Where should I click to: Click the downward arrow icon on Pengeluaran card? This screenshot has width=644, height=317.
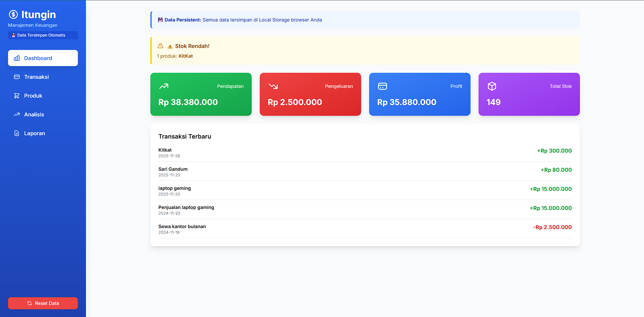[273, 86]
